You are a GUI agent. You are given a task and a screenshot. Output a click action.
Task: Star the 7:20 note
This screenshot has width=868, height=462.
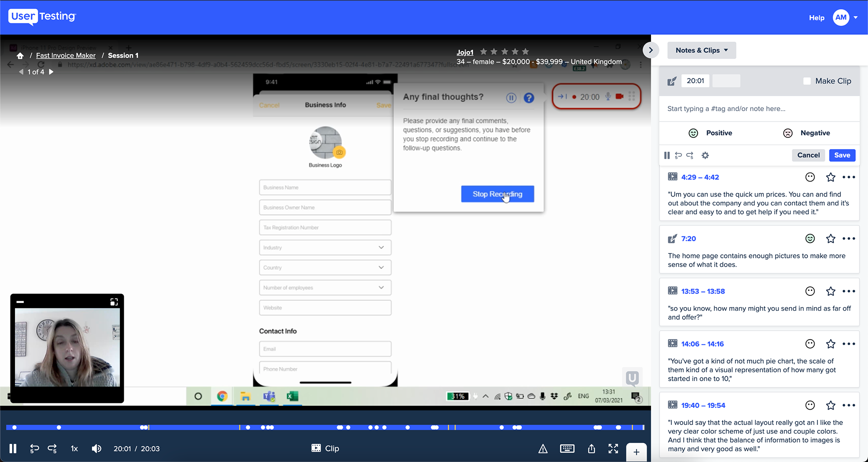point(830,238)
